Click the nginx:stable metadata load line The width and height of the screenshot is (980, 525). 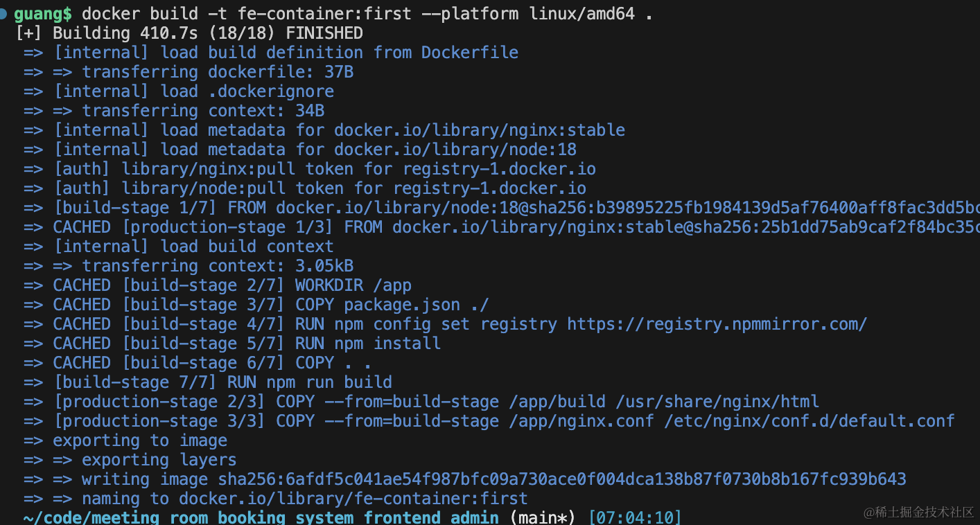[x=339, y=130]
